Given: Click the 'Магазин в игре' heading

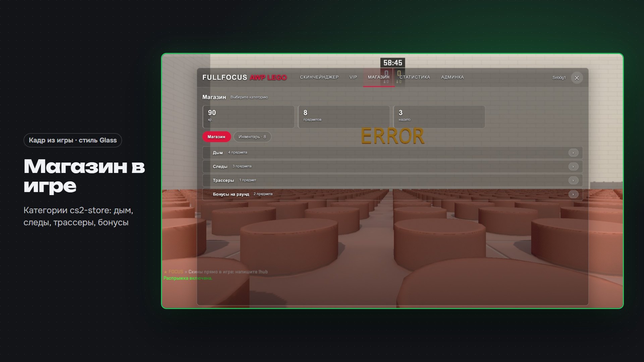Looking at the screenshot, I should coord(84,176).
